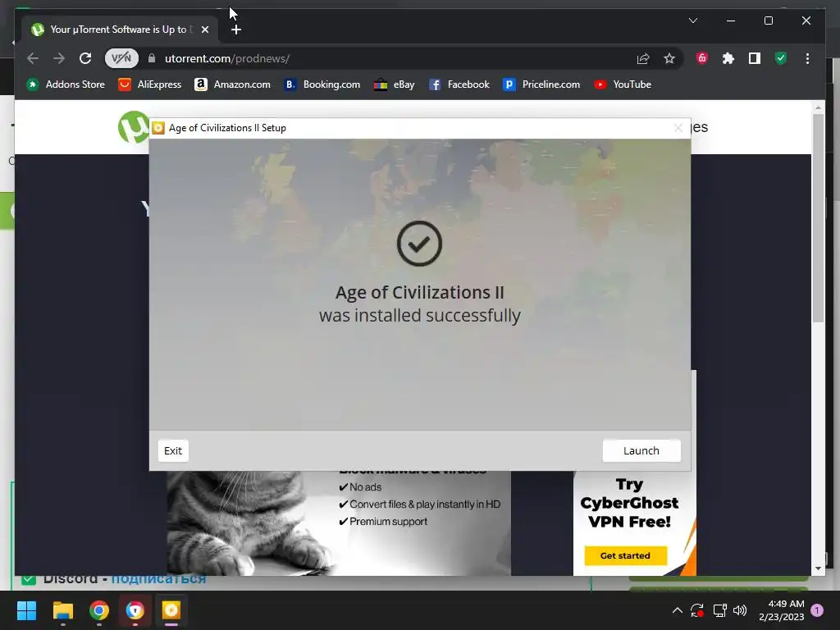Click the browser forward arrow
This screenshot has width=840, height=630.
(59, 58)
